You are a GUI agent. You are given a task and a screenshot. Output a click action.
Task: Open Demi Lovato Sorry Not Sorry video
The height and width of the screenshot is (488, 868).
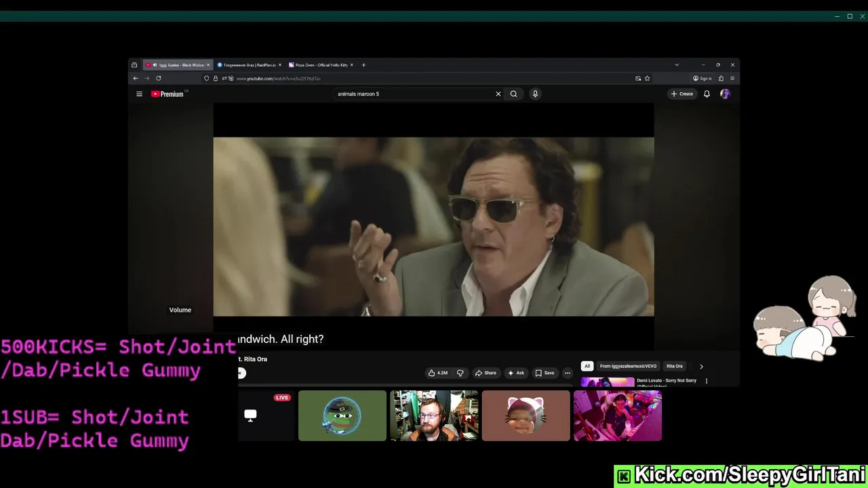point(667,381)
